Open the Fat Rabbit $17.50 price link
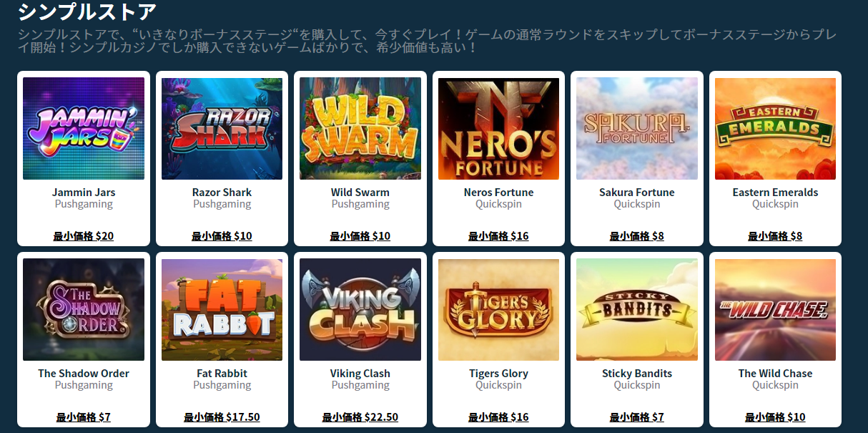Screen dimensions: 868x433 coord(222,417)
